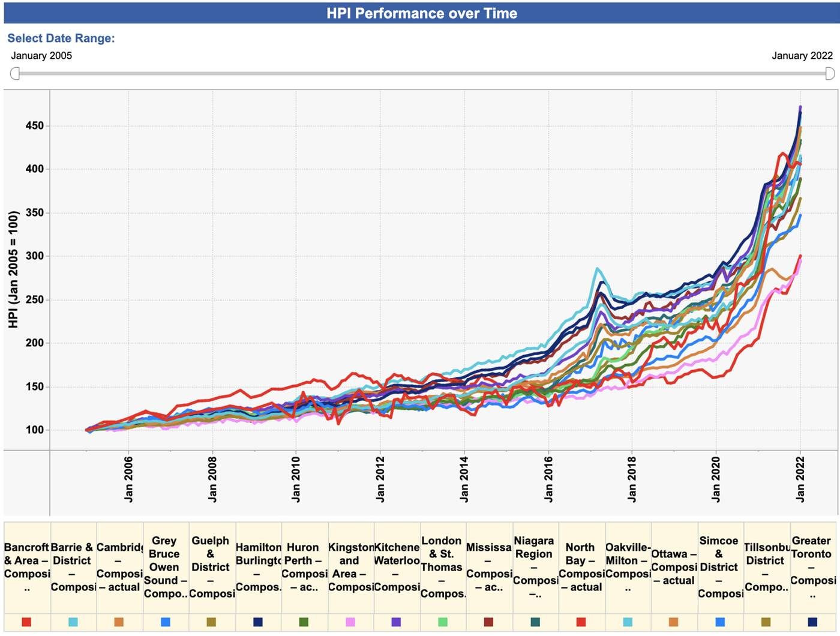Viewport: 840px width, 636px height.
Task: Select the blue Grey Bruce Owen Sound swatch
Action: click(x=166, y=622)
